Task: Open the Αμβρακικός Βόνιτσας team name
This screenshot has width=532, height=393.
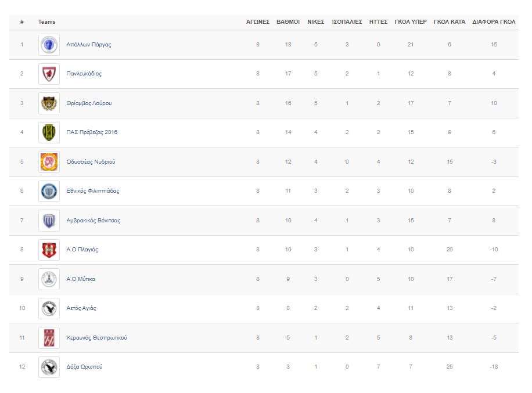Action: 94,221
